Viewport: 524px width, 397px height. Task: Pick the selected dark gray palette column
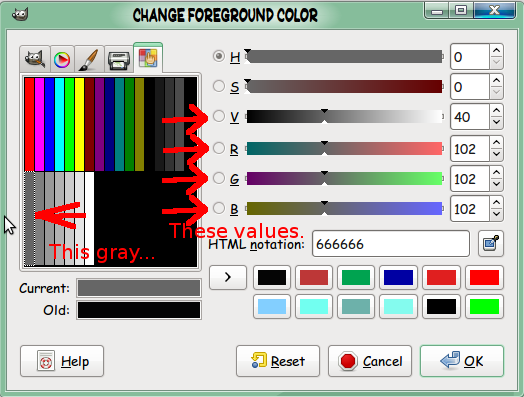(x=29, y=219)
